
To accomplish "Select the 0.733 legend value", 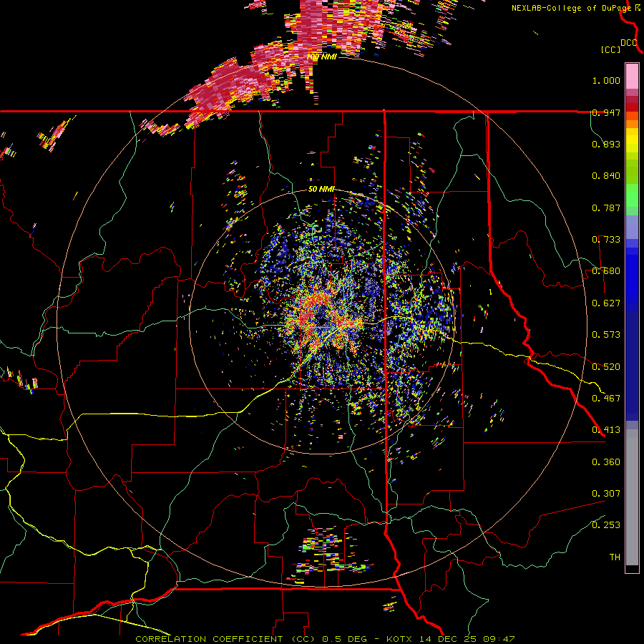I will [x=606, y=240].
